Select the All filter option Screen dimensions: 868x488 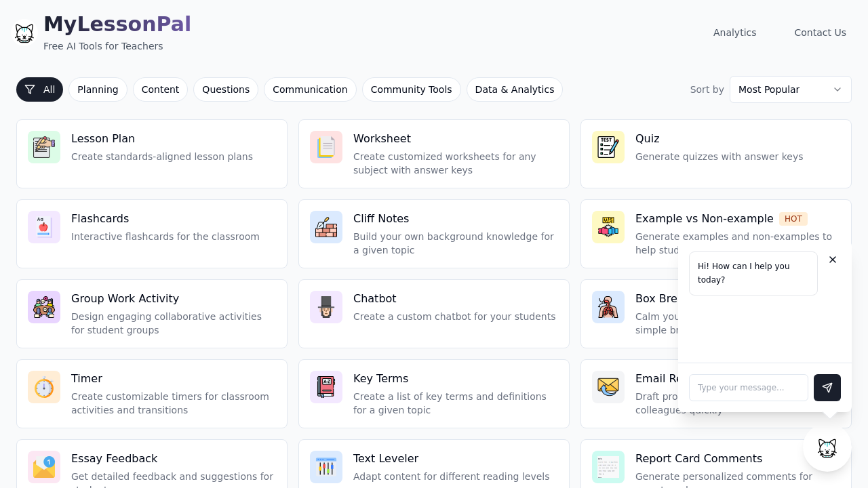[39, 89]
